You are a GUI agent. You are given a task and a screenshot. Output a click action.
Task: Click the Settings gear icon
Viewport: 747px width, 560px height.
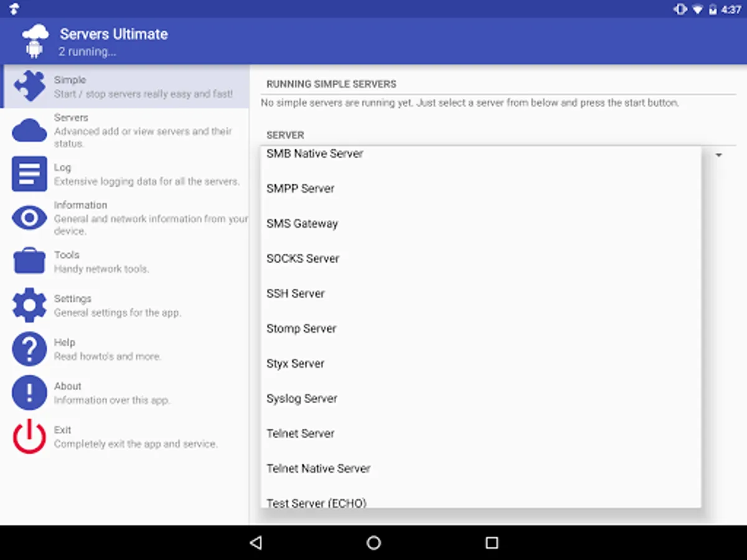(x=29, y=305)
